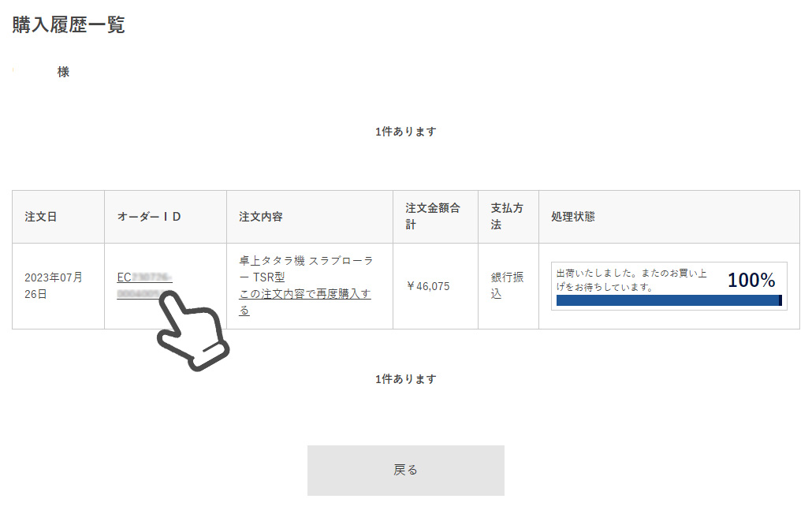This screenshot has height=510, width=812.
Task: Click the order total ￥46,075
Action: 428,286
